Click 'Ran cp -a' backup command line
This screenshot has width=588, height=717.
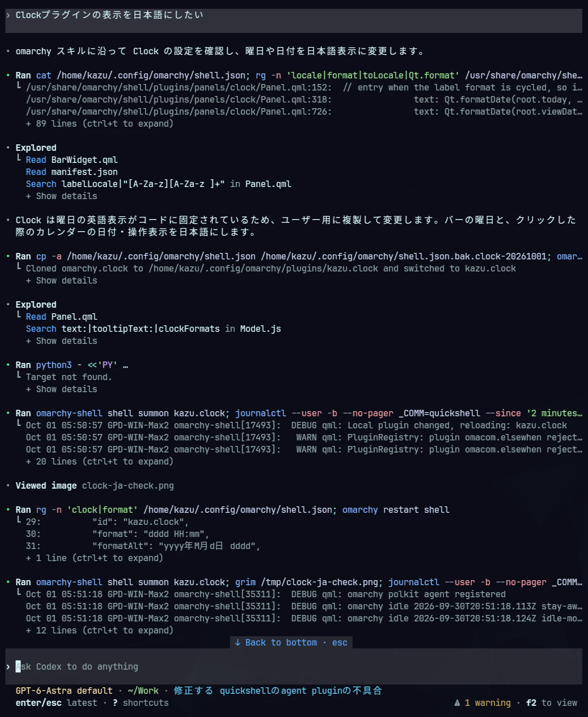pyautogui.click(x=298, y=256)
